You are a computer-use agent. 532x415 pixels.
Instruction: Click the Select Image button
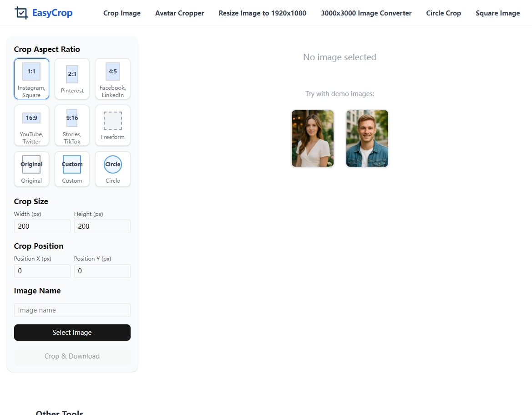point(72,333)
